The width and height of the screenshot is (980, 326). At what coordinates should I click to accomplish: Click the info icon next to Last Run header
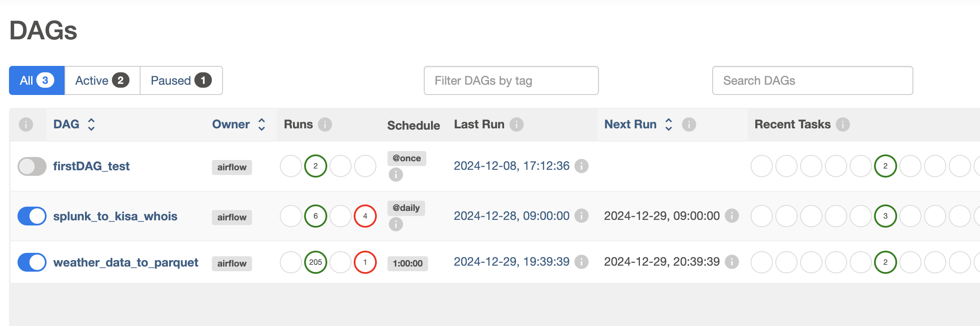point(516,124)
